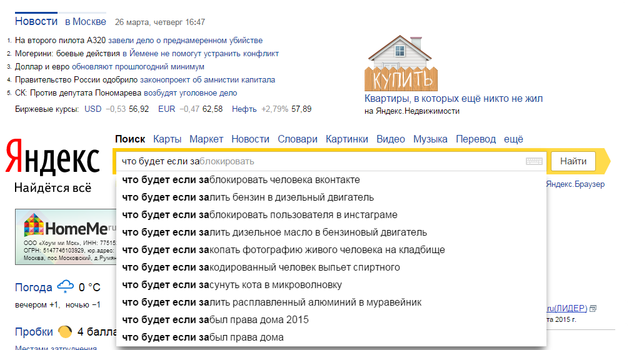The height and width of the screenshot is (350, 644).
Task: Switch to the Картинки tab
Action: (x=346, y=139)
